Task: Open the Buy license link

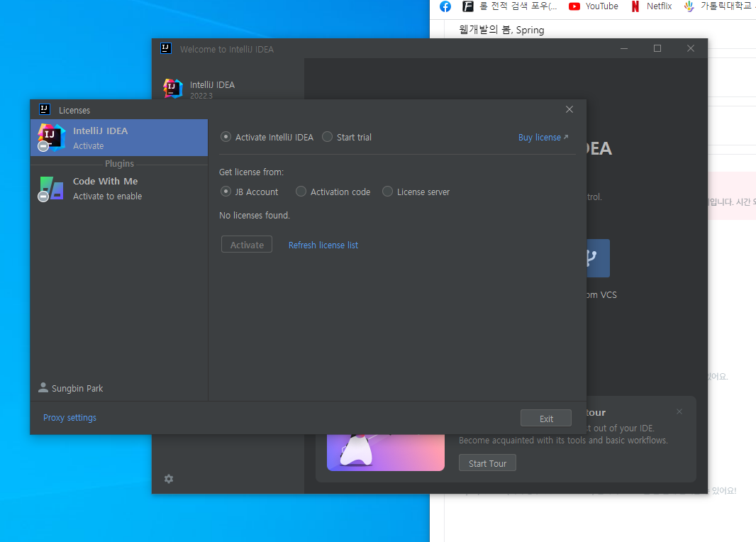Action: pyautogui.click(x=543, y=138)
